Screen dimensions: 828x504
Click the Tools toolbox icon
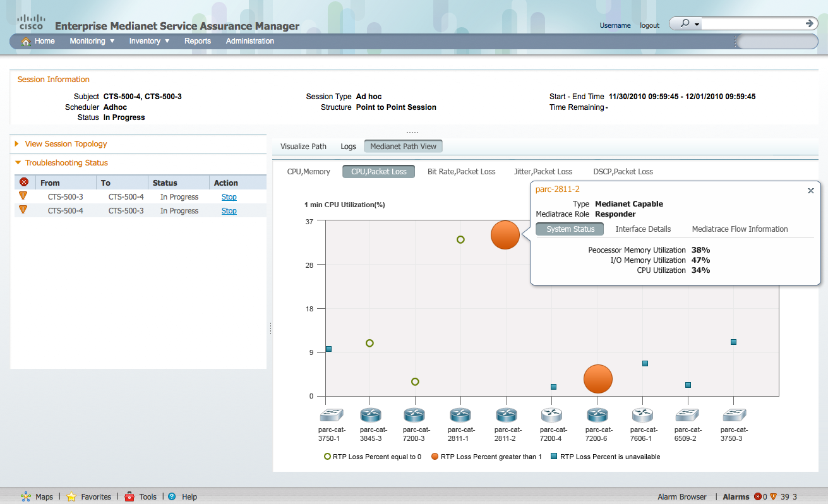[129, 496]
